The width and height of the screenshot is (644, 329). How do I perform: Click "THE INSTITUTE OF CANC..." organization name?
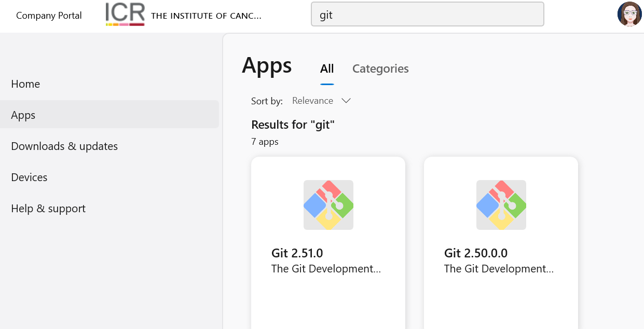pyautogui.click(x=206, y=16)
